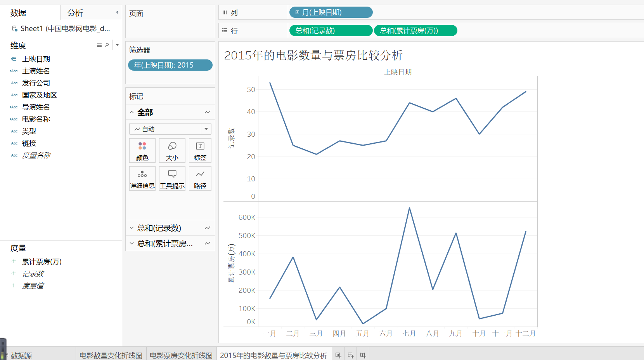Click the 七月 month axis label
Screen dimensions: 644x360
pyautogui.click(x=409, y=334)
